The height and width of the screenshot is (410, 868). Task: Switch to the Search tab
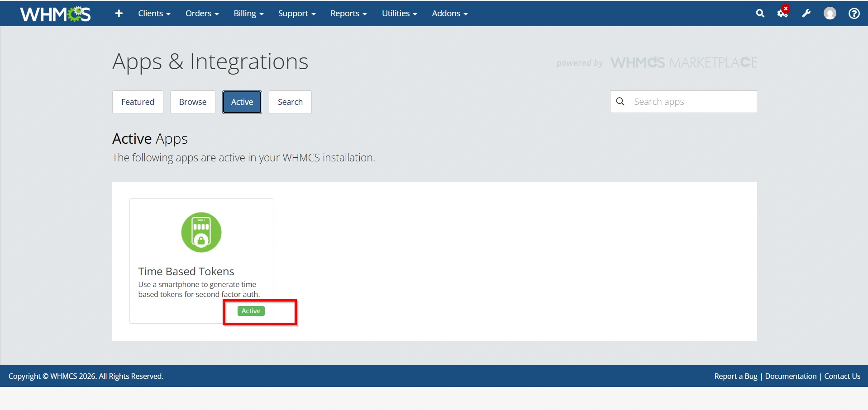point(290,102)
